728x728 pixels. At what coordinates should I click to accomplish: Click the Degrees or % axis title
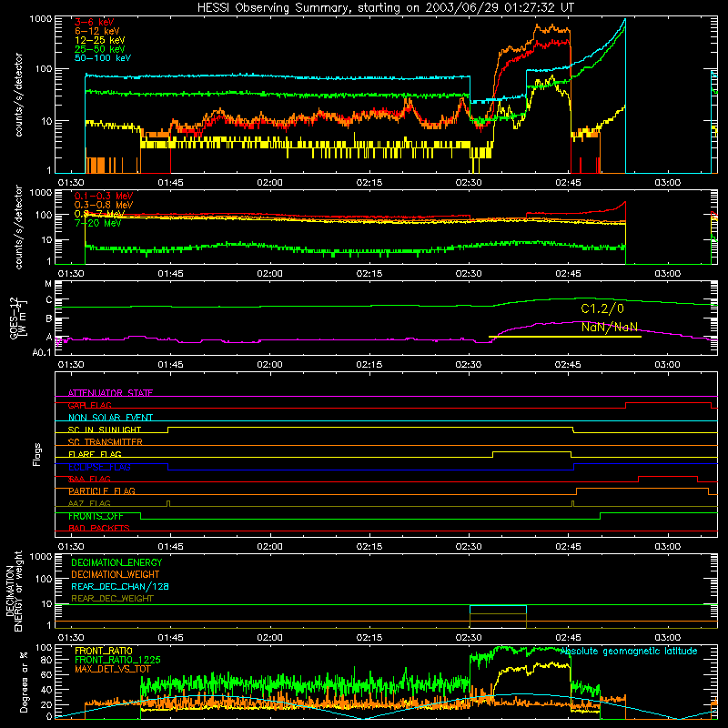click(24, 682)
